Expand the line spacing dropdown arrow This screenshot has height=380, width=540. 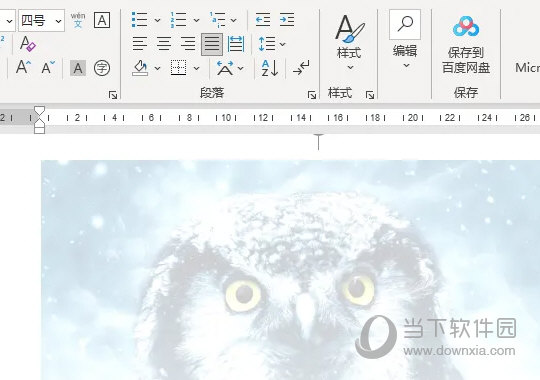(283, 44)
